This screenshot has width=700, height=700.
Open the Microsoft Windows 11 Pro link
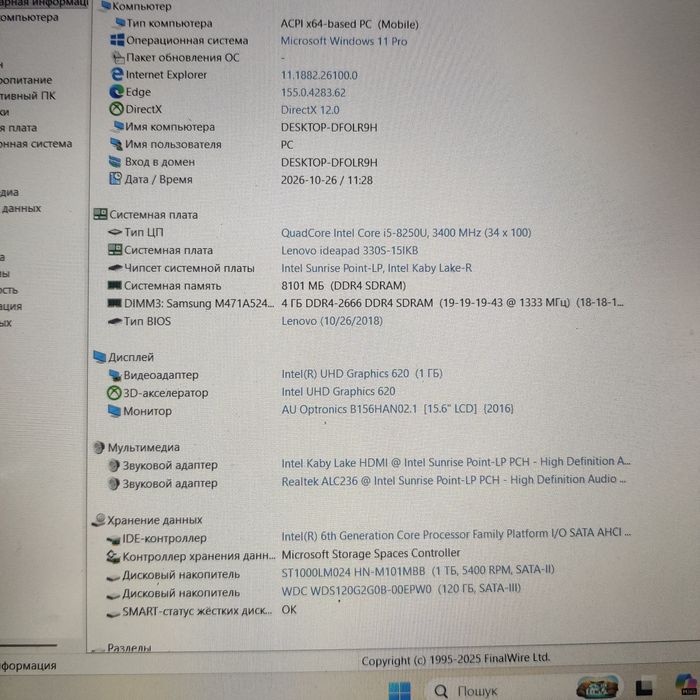(x=344, y=41)
